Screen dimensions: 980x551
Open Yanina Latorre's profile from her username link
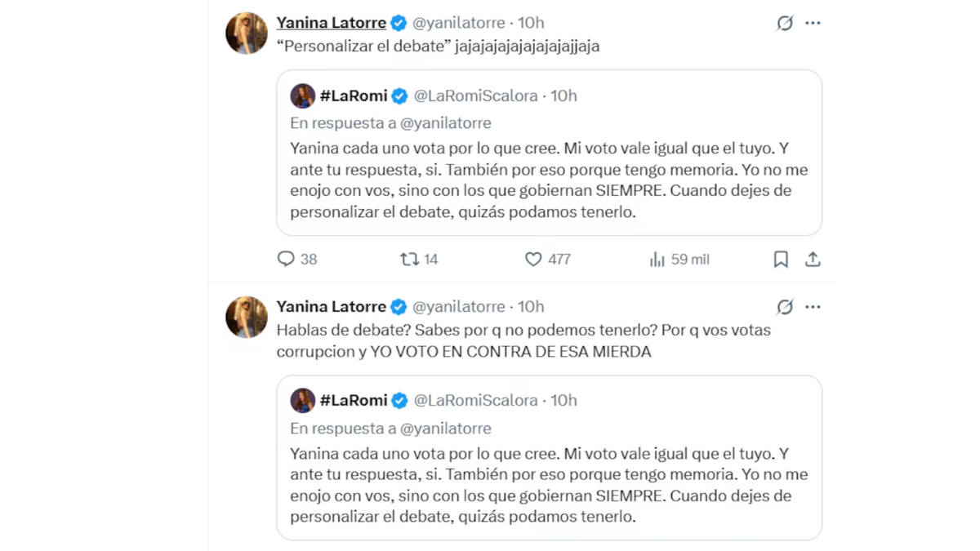tap(331, 22)
